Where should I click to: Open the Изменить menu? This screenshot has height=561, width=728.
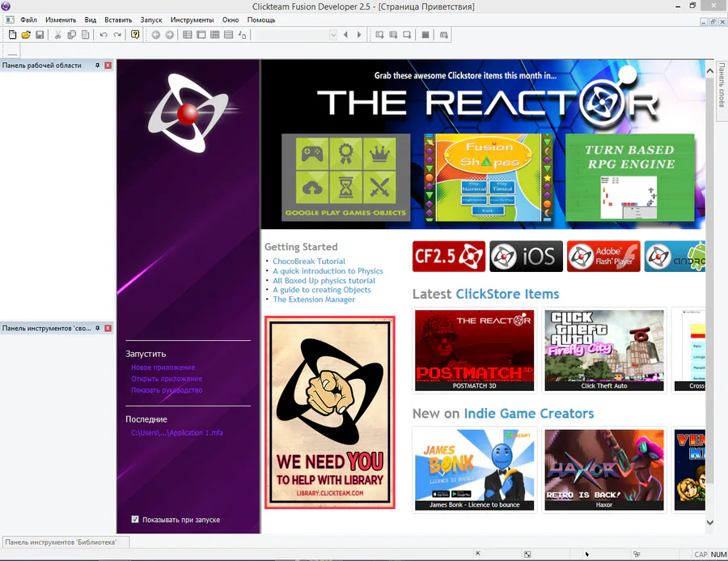61,20
